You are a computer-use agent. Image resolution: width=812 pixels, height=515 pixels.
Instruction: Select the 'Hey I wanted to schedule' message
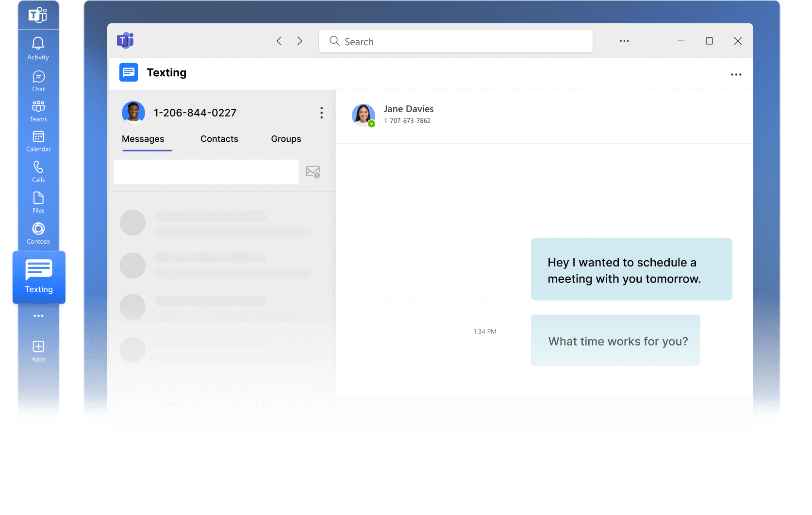click(x=631, y=269)
